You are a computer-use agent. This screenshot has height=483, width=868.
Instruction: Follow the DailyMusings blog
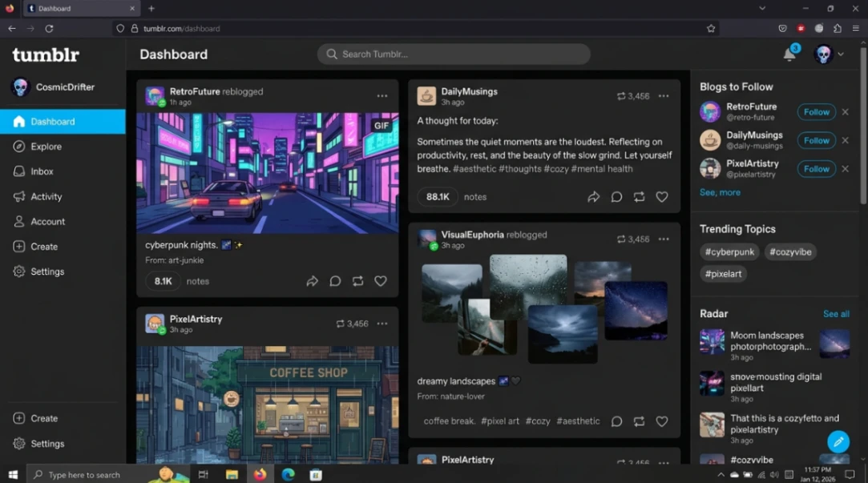816,140
